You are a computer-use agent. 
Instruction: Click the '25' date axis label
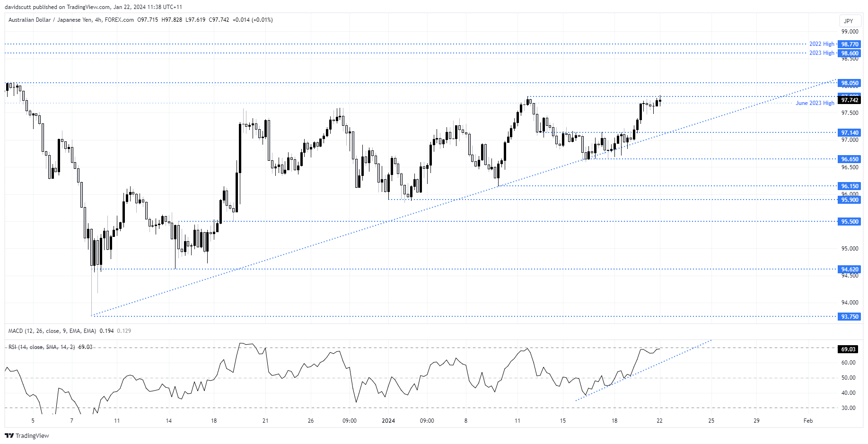point(711,421)
